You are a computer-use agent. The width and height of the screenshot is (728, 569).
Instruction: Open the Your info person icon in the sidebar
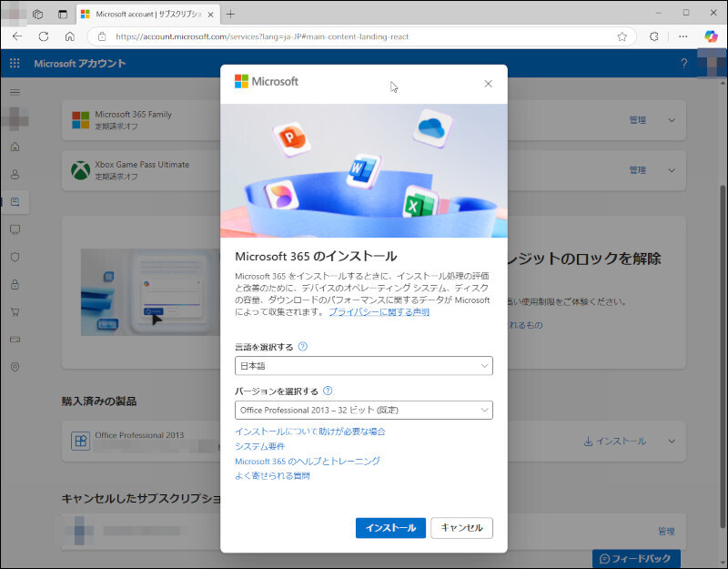click(15, 174)
